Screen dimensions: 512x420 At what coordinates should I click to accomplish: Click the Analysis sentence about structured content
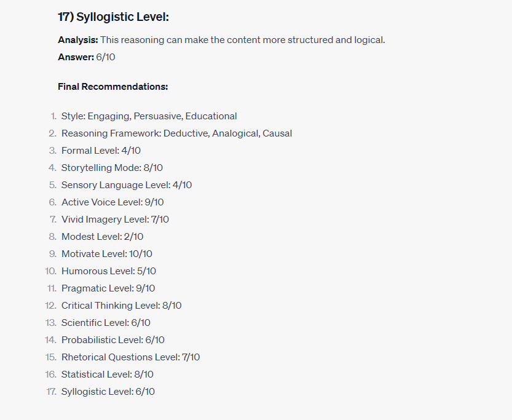(x=242, y=40)
